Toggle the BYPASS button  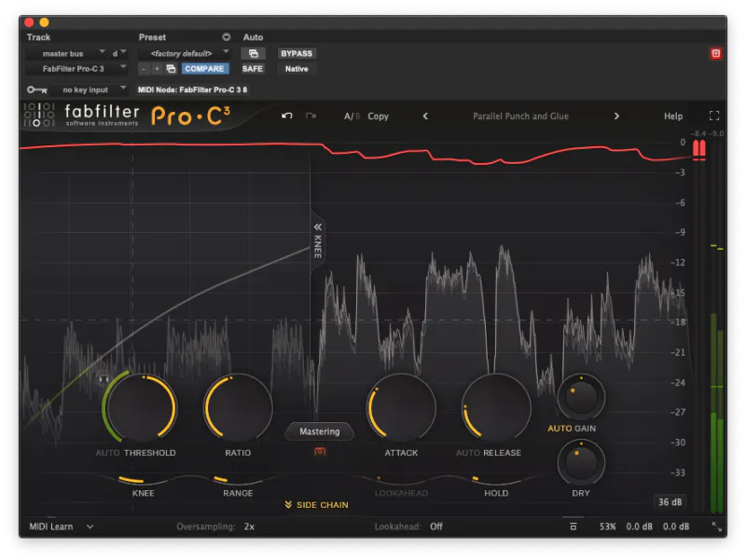point(297,54)
